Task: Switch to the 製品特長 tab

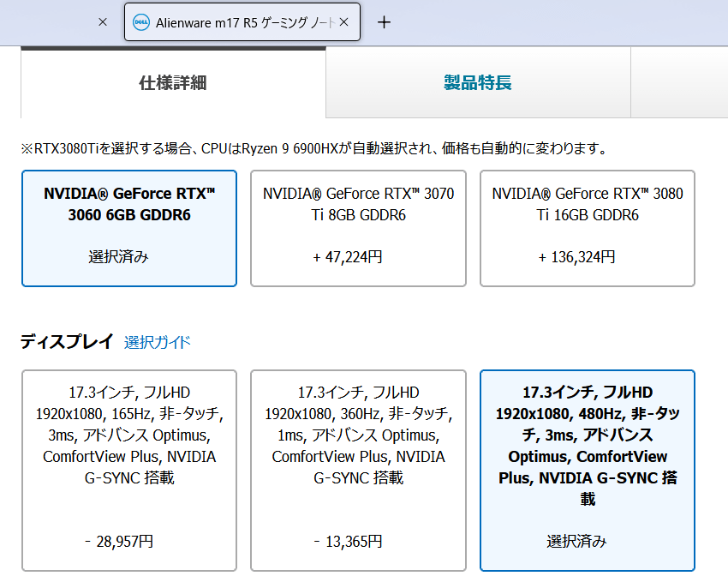Action: [478, 83]
